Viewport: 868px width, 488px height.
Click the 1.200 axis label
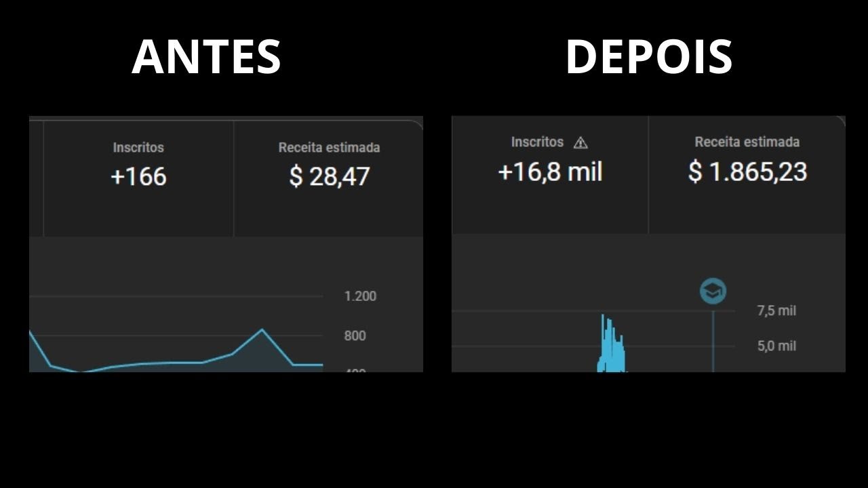click(x=360, y=296)
